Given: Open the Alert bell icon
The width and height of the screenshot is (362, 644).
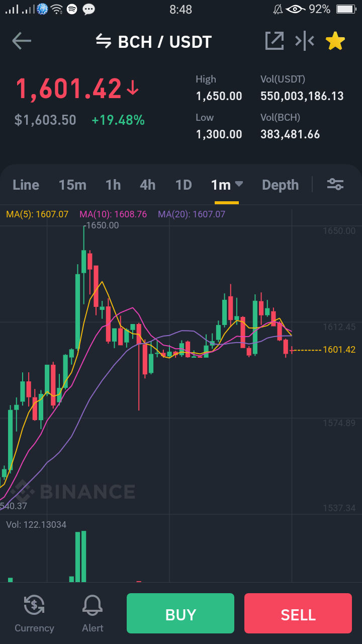Looking at the screenshot, I should (93, 605).
